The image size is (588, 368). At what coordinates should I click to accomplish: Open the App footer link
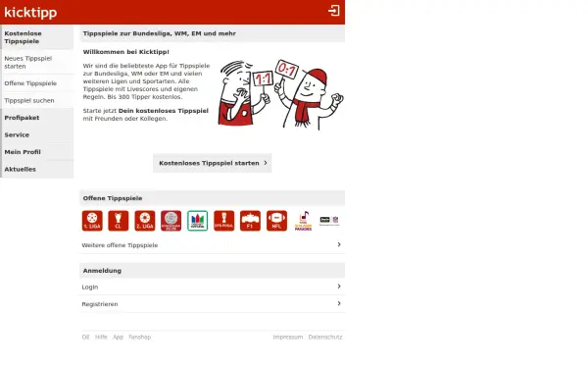[118, 337]
